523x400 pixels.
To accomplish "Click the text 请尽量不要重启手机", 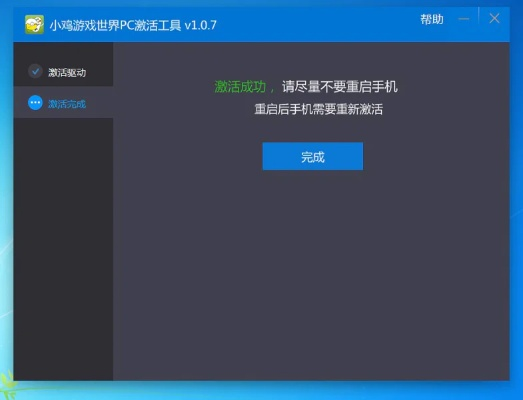I will pyautogui.click(x=340, y=87).
